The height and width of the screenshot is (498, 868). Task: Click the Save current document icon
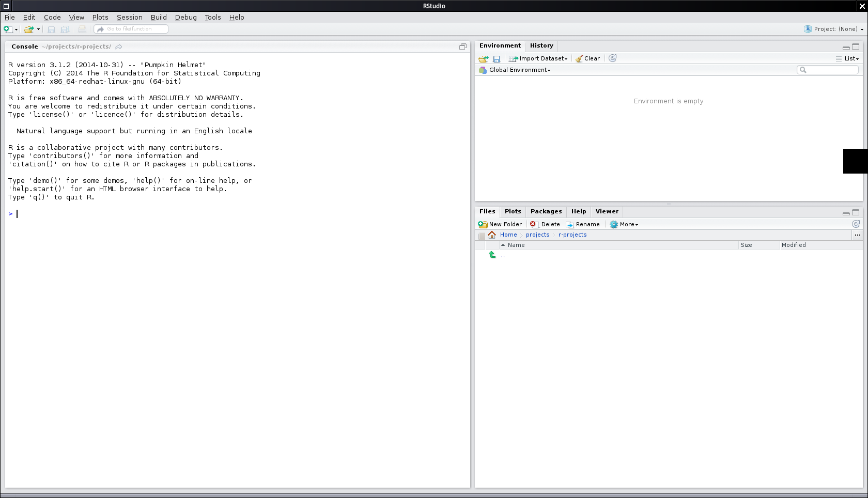[x=51, y=29]
